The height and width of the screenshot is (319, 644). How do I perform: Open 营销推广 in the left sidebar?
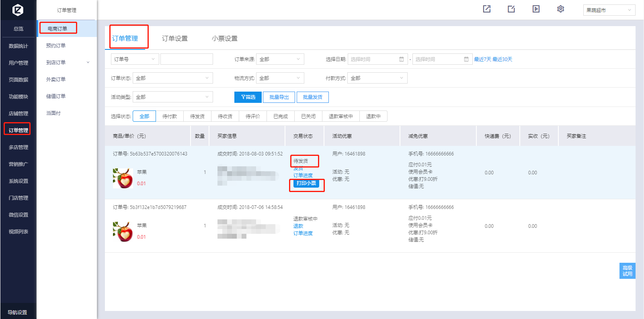click(x=18, y=164)
